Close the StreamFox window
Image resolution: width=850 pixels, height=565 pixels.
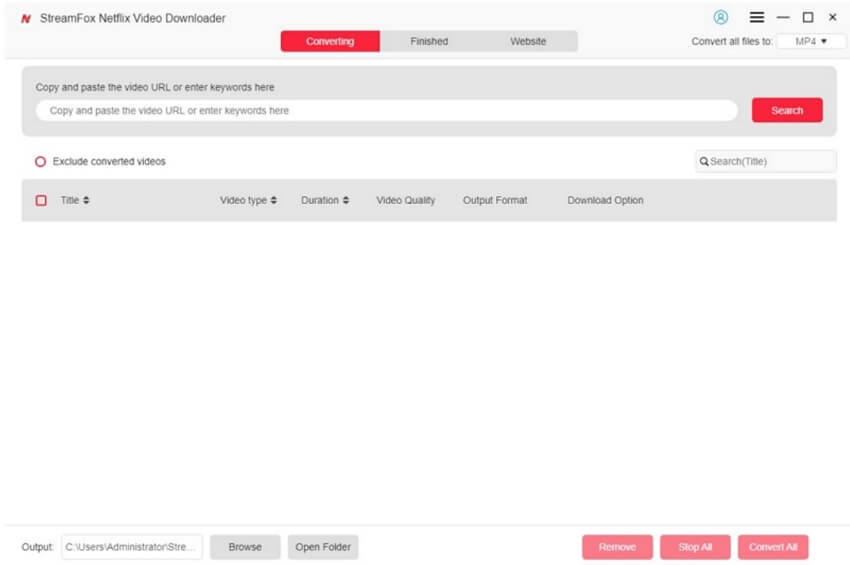[833, 17]
